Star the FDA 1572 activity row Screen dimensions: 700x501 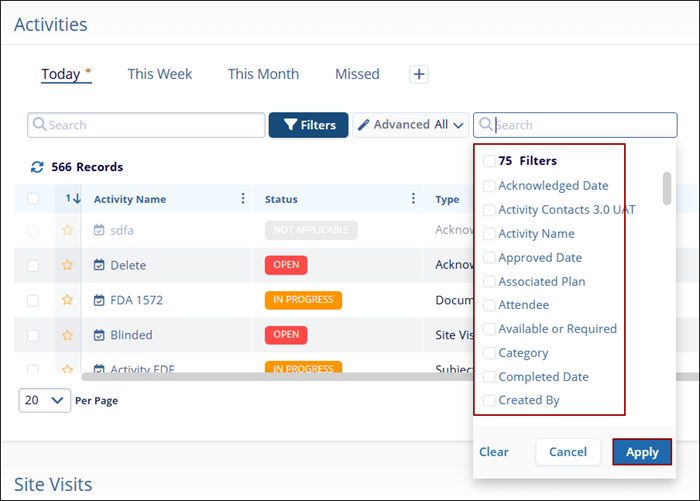coord(68,300)
